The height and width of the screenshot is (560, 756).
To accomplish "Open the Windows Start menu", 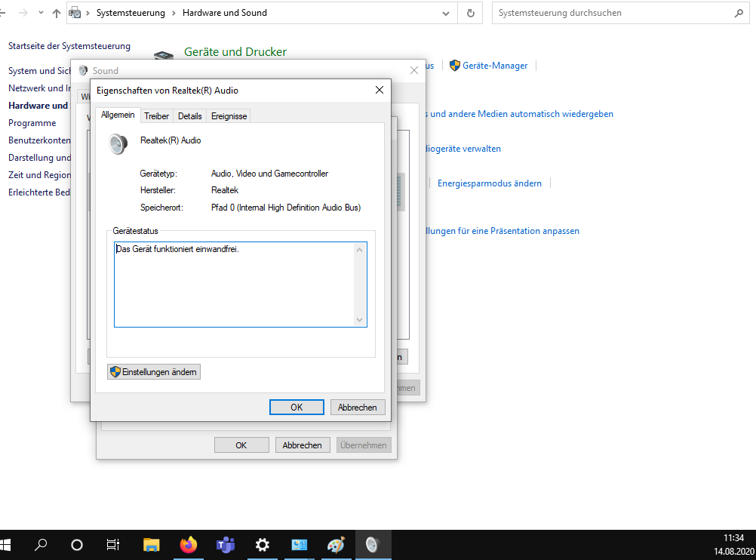I will [5, 545].
